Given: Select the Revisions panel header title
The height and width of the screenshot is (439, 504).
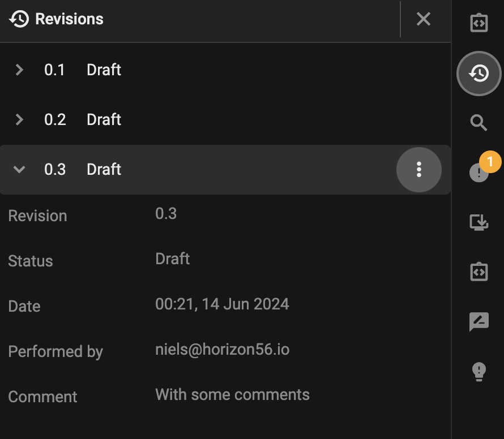Looking at the screenshot, I should (x=69, y=19).
